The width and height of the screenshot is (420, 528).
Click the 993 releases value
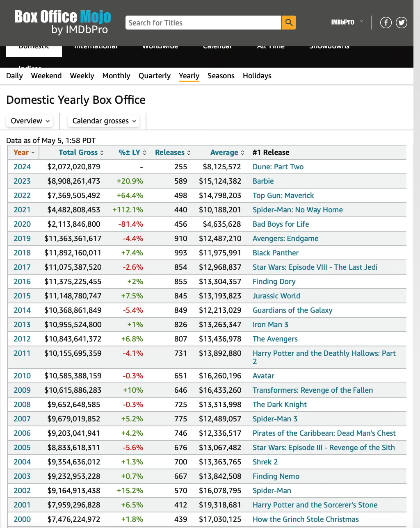(x=181, y=253)
